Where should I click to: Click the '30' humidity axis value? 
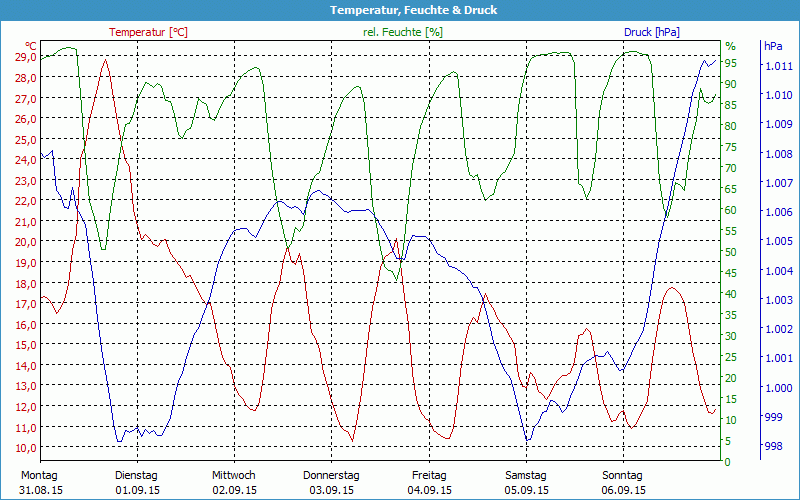tap(731, 336)
